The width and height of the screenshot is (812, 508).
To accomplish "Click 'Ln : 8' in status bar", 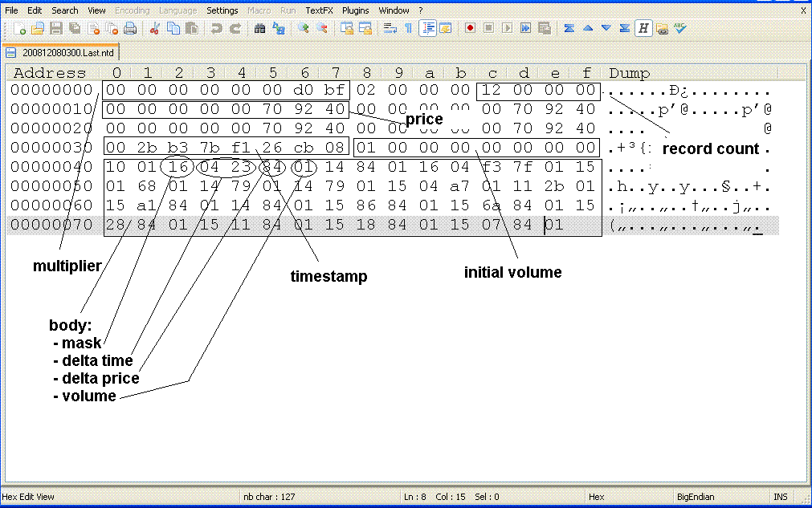I will 414,497.
